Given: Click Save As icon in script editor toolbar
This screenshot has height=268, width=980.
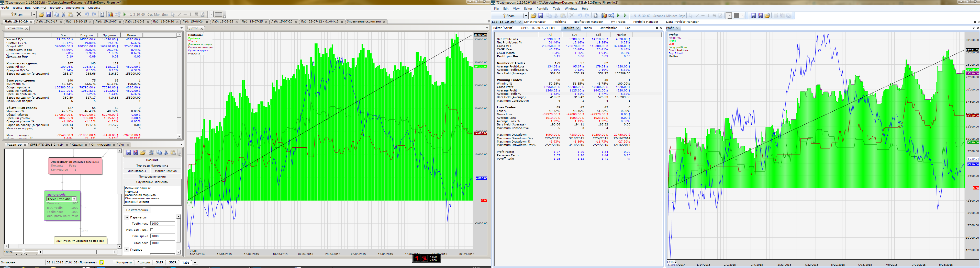Looking at the screenshot, I should (x=136, y=153).
